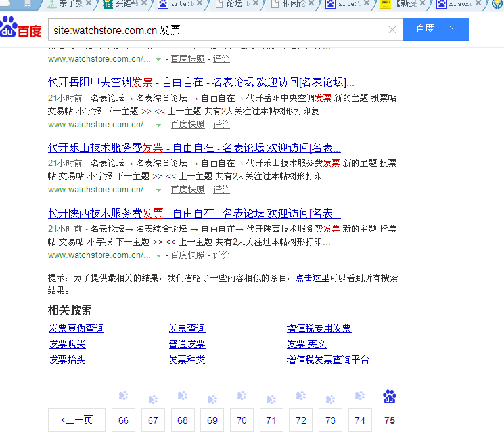The height and width of the screenshot is (440, 504).
Task: Open result 代开陕西技术服务费发票
Action: tap(194, 213)
